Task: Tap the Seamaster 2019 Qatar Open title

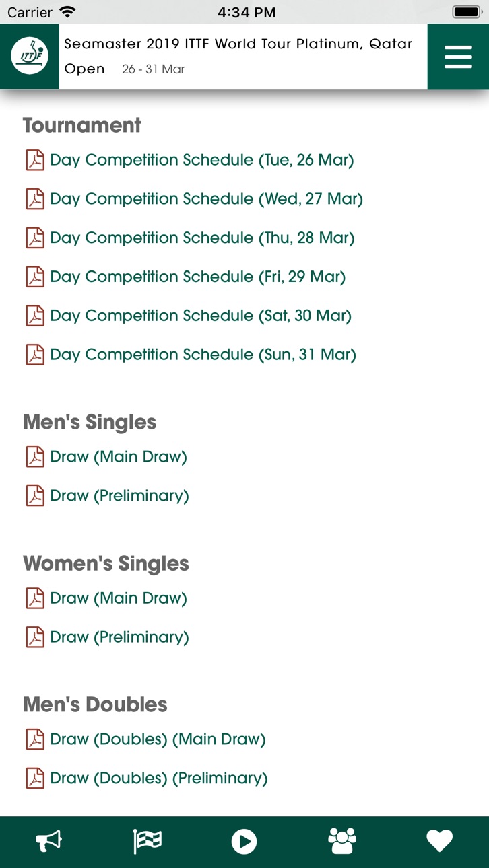Action: tap(238, 57)
